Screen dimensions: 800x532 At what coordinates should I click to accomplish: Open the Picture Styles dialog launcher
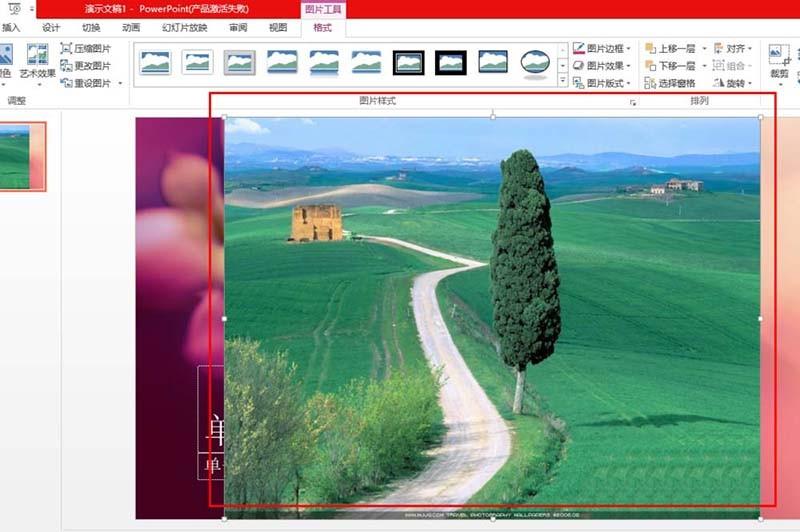(x=632, y=102)
